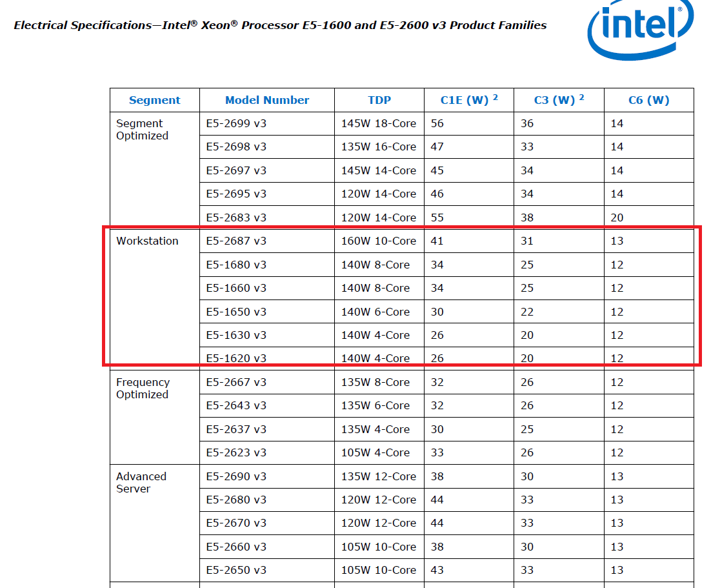
Task: Click the Intel logo
Action: pyautogui.click(x=640, y=28)
